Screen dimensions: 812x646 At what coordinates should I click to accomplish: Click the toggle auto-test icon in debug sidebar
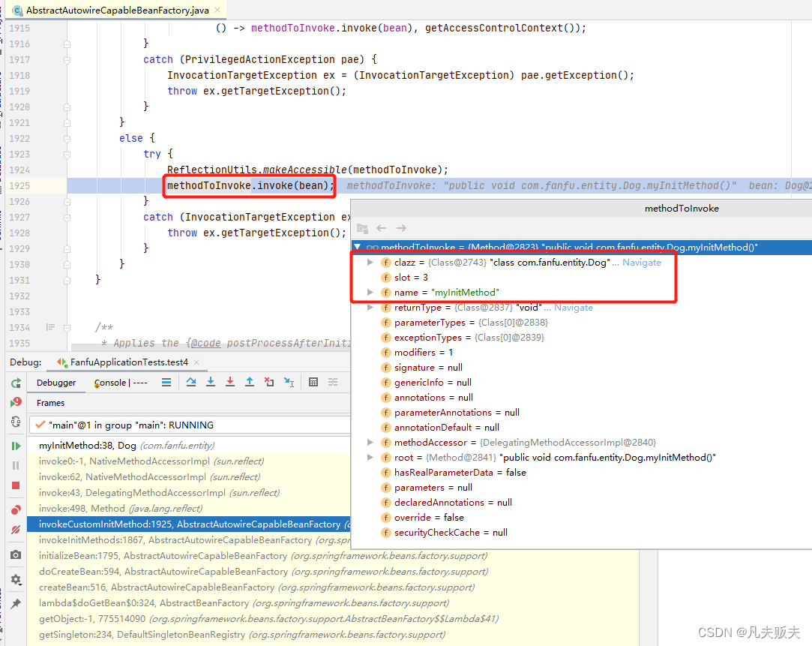tap(16, 422)
